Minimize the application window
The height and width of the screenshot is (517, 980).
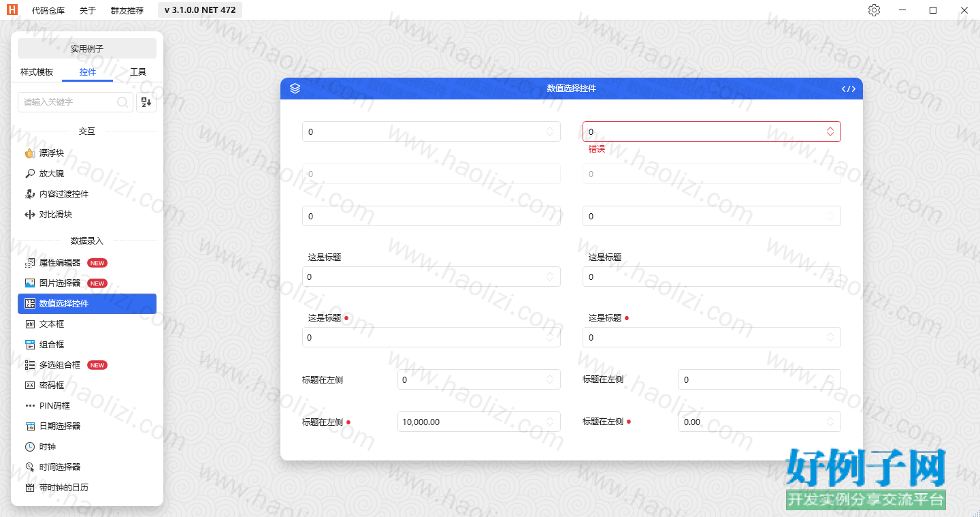pos(902,10)
